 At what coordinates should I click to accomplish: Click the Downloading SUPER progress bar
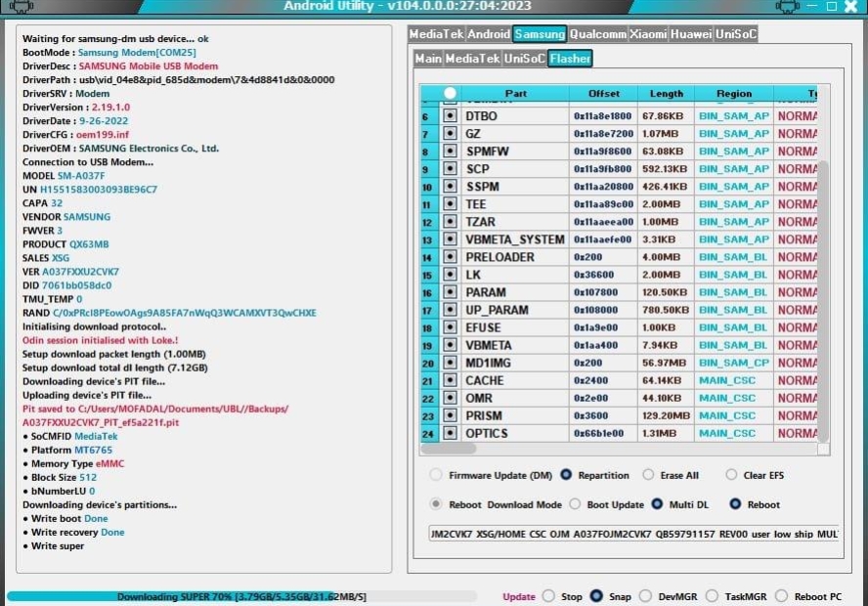[241, 596]
